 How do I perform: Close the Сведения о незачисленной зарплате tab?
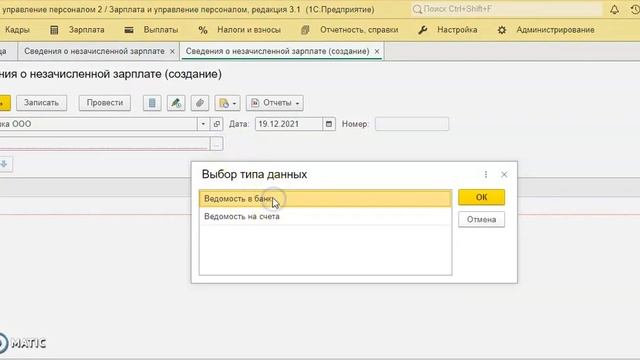(x=172, y=51)
